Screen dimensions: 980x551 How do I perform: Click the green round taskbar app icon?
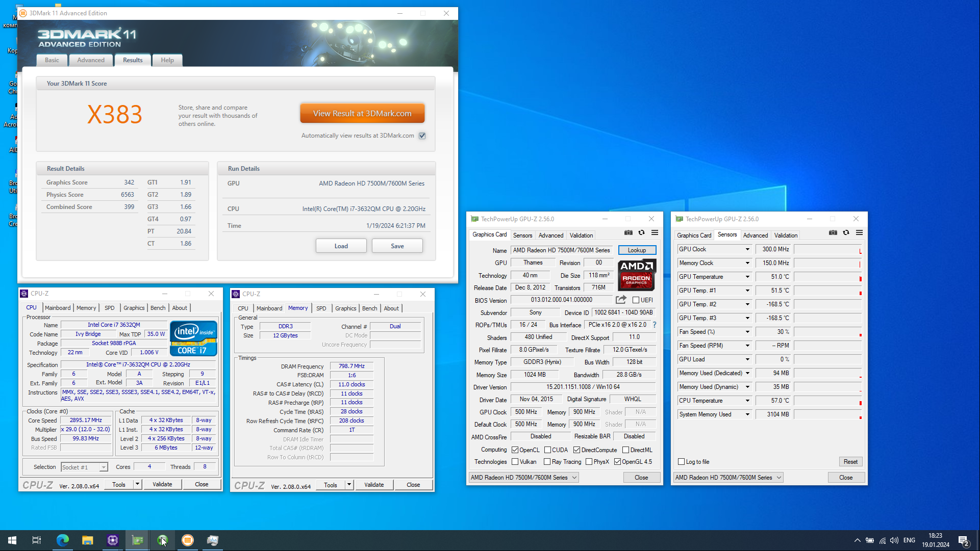[x=163, y=540]
